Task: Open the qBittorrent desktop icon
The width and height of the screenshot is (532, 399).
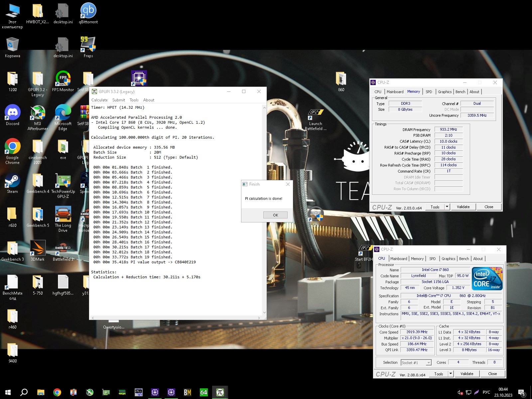Action: [88, 13]
